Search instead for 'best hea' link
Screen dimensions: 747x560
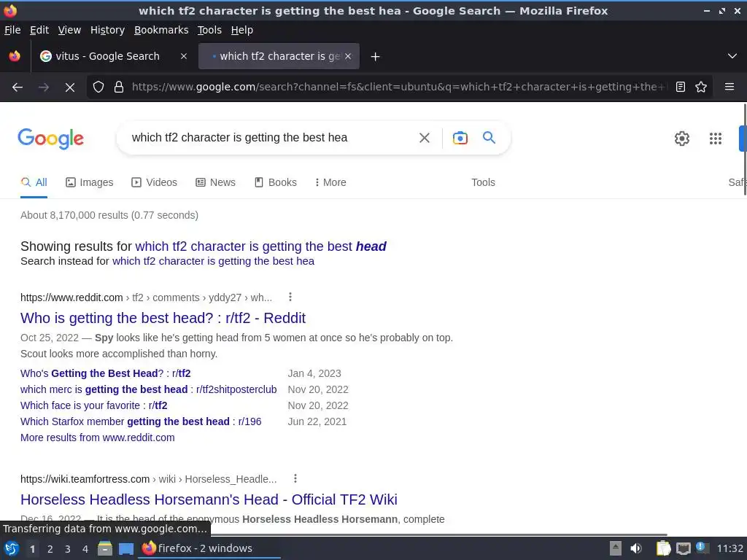click(213, 261)
